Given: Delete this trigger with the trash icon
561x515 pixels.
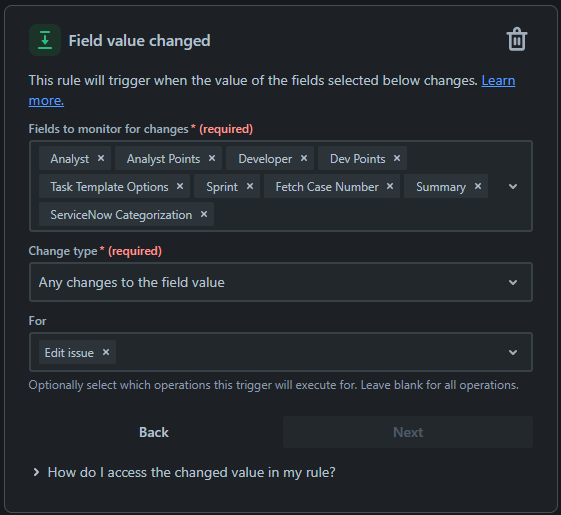Looking at the screenshot, I should (x=517, y=39).
